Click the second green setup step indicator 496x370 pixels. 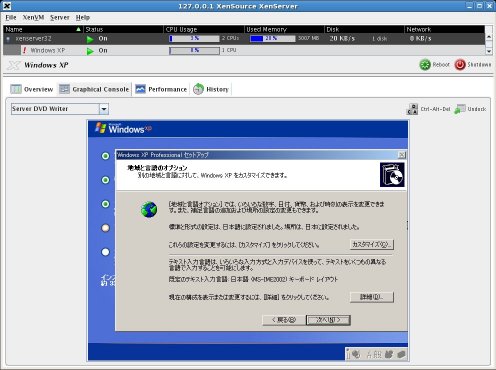105,180
